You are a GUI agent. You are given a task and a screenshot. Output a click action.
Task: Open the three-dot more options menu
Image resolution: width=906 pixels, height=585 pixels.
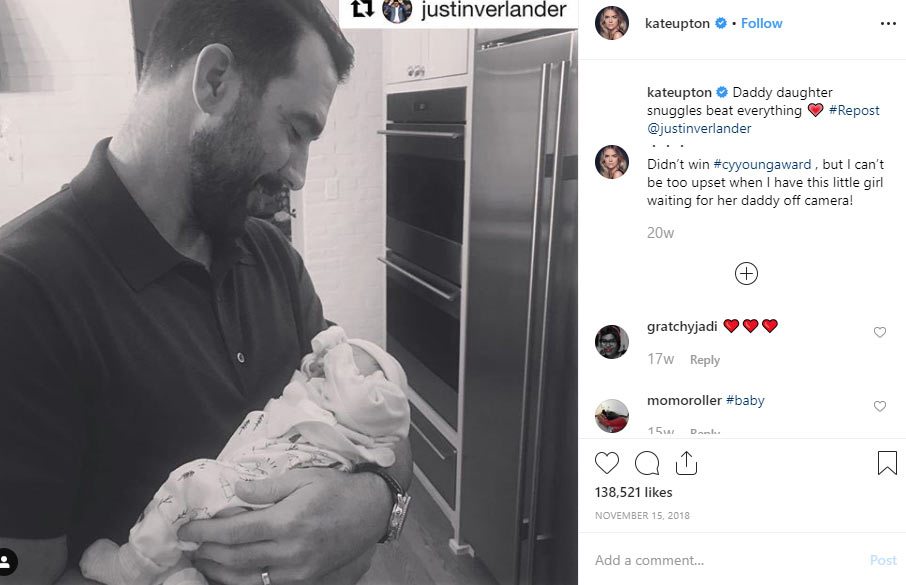888,24
